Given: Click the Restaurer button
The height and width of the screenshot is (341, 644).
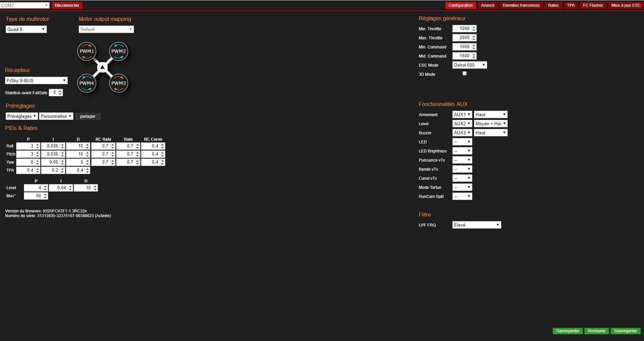Looking at the screenshot, I should pyautogui.click(x=597, y=331).
